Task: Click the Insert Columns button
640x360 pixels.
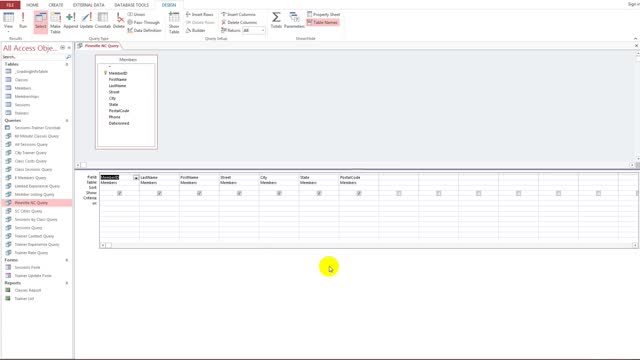Action: (238, 14)
